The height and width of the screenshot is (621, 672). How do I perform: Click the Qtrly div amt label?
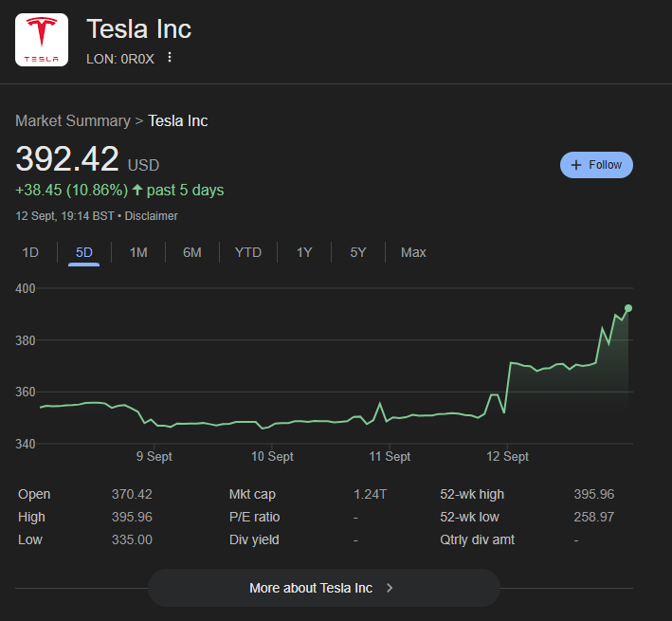click(x=477, y=539)
